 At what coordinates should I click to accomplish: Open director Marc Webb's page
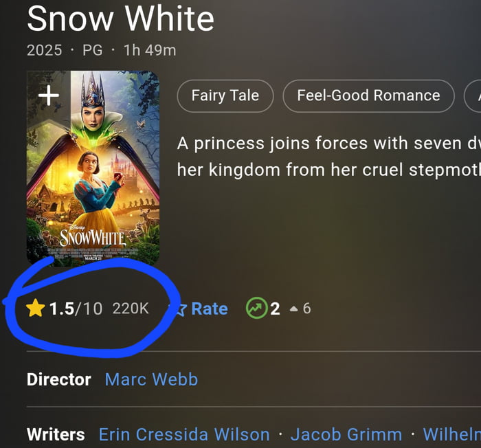[x=151, y=379]
